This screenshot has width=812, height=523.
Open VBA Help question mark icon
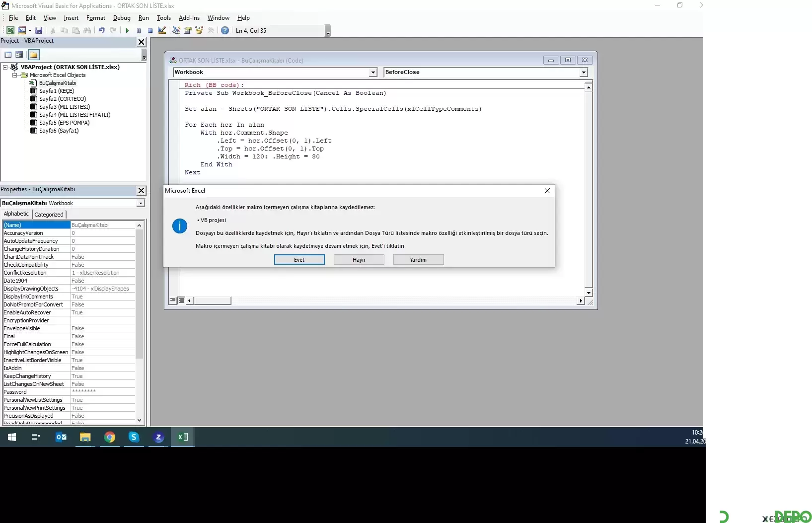(225, 30)
